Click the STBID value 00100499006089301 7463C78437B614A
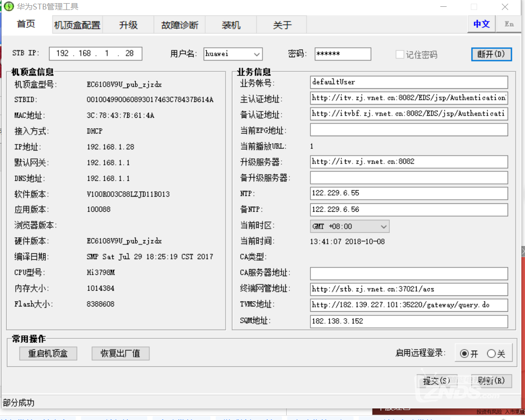525x420 pixels. [x=150, y=100]
